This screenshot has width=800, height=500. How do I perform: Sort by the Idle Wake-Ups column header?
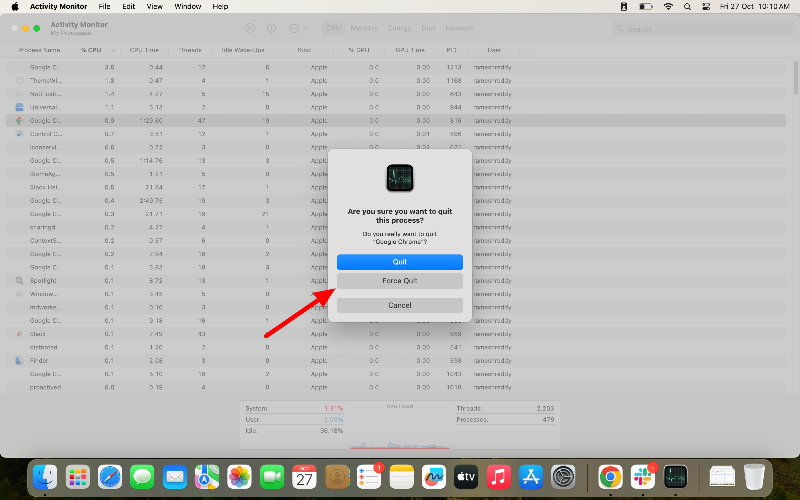click(243, 50)
